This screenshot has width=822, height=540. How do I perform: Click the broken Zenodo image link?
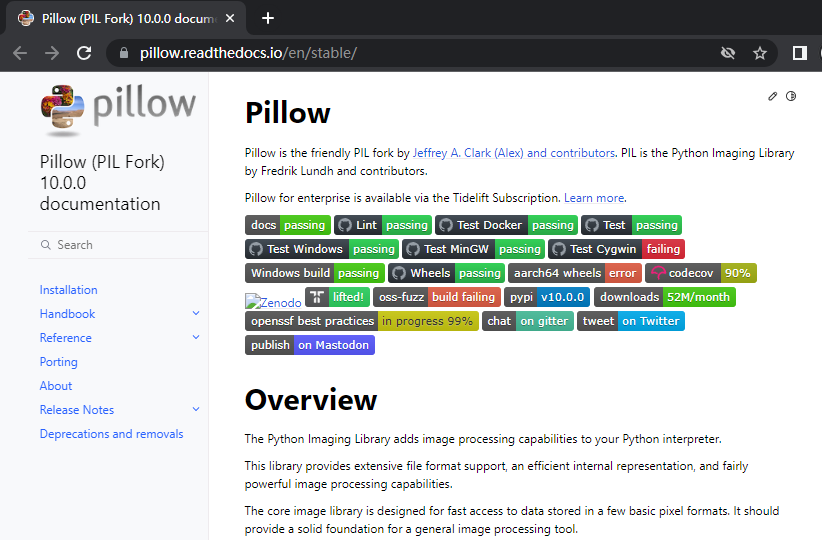point(273,302)
